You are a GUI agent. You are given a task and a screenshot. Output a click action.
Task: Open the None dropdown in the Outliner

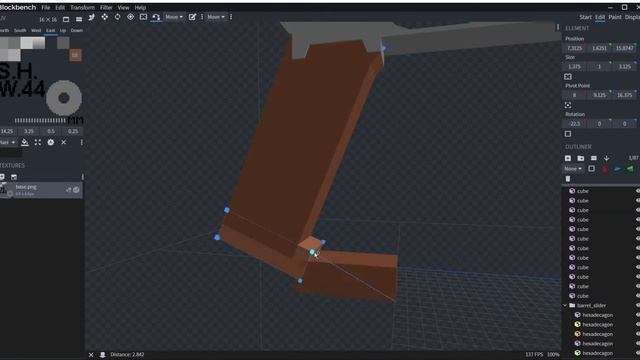point(573,169)
